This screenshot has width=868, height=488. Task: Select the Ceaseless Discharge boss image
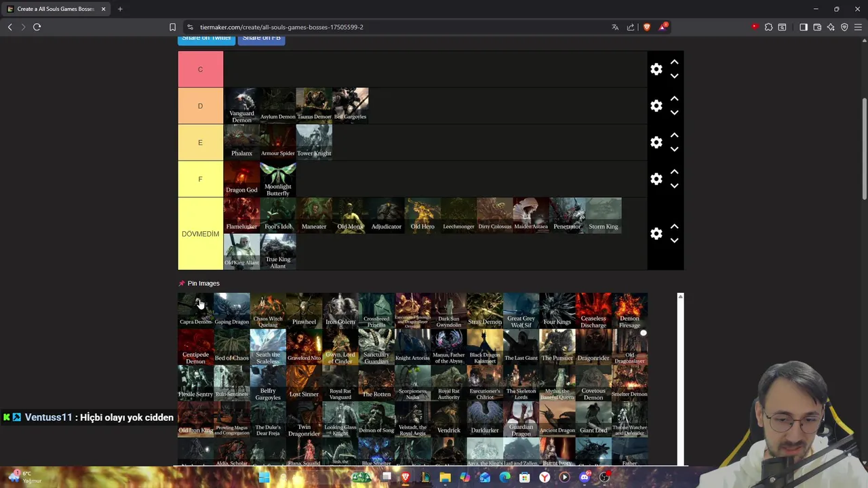(593, 310)
